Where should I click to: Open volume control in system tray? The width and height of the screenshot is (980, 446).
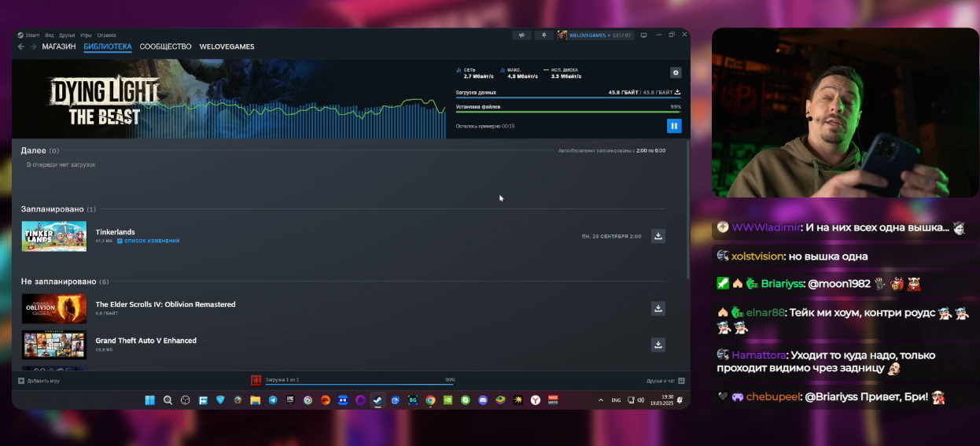point(641,400)
